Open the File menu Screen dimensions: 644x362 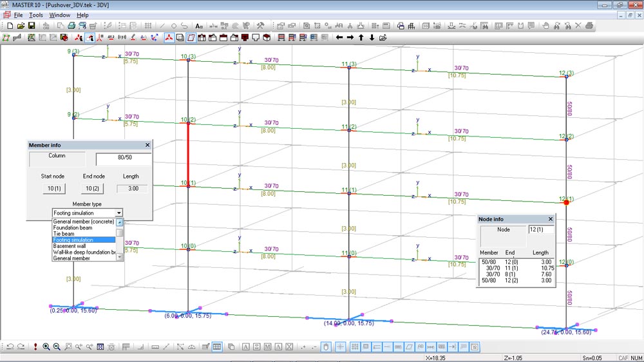[18, 15]
